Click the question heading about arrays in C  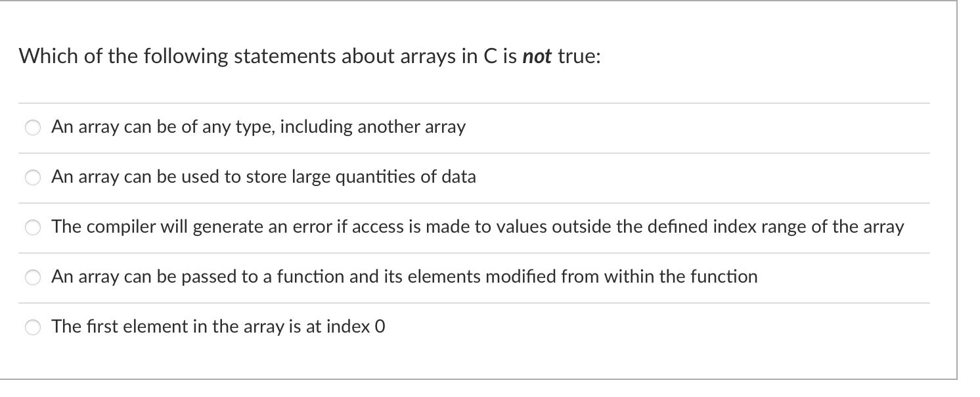pyautogui.click(x=309, y=57)
